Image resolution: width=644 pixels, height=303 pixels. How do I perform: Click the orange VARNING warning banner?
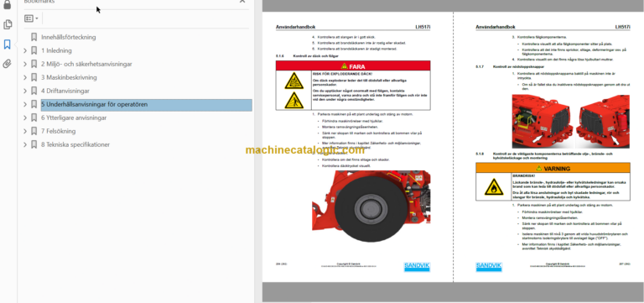click(x=553, y=168)
